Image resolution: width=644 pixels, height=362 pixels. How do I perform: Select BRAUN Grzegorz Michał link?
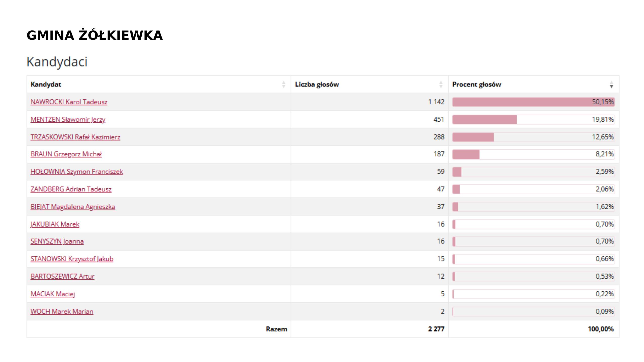point(66,154)
